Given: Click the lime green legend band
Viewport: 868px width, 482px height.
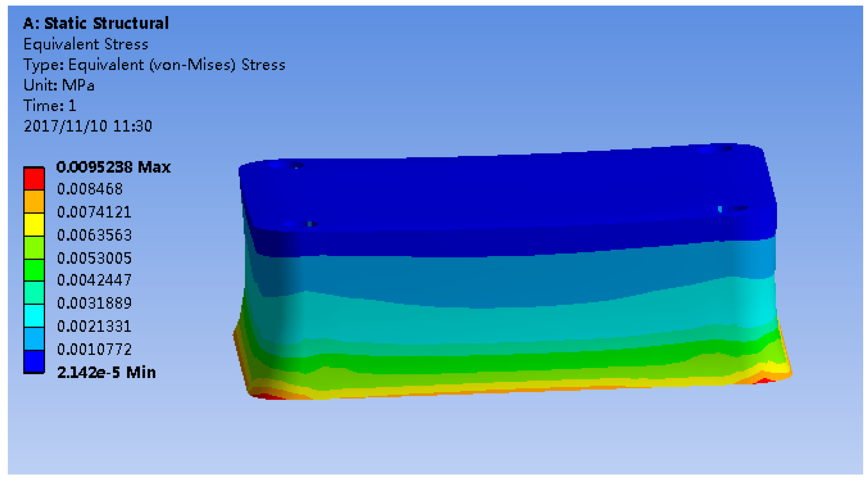Looking at the screenshot, I should pos(34,248).
